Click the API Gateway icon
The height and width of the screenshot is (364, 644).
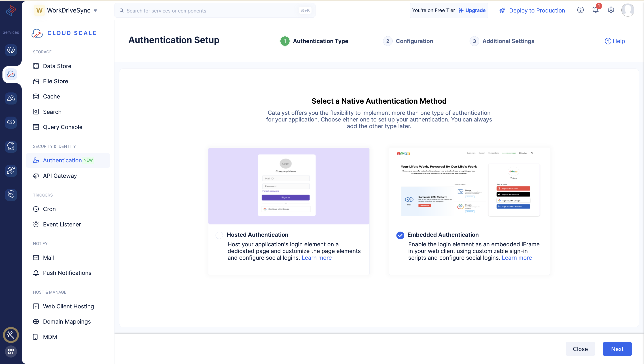[x=36, y=175]
